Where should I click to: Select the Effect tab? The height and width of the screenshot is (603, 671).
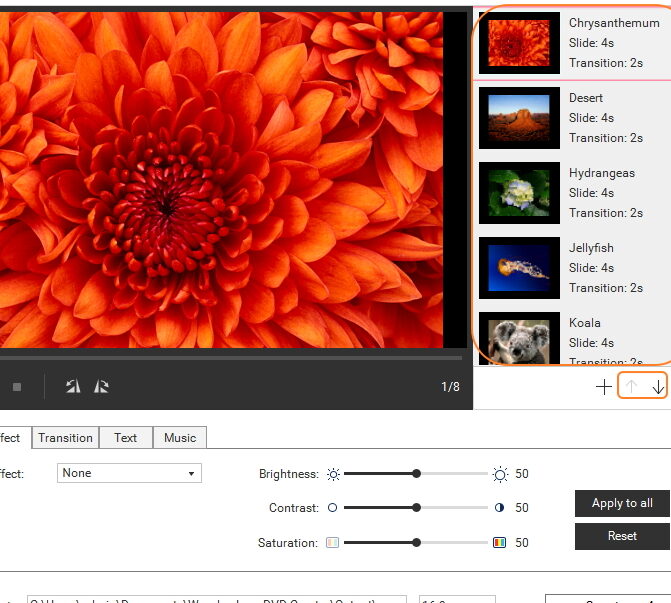[x=13, y=438]
